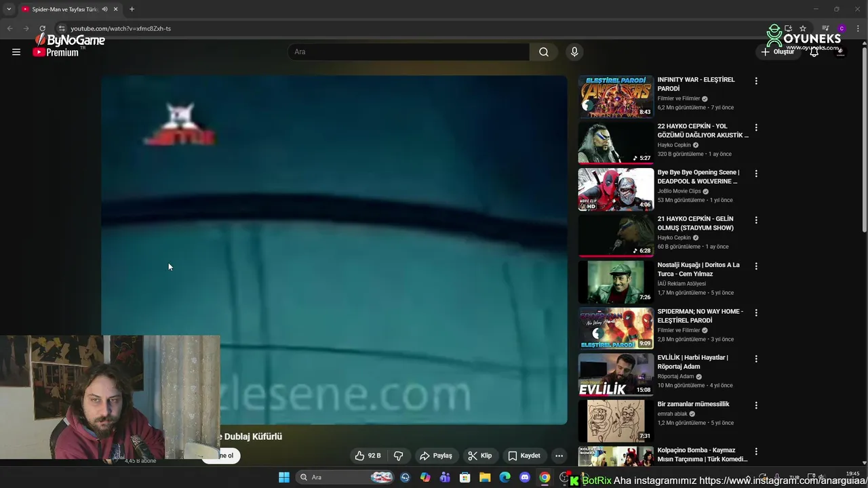Reload the page in Chrome
Image resolution: width=868 pixels, height=488 pixels.
click(x=42, y=28)
